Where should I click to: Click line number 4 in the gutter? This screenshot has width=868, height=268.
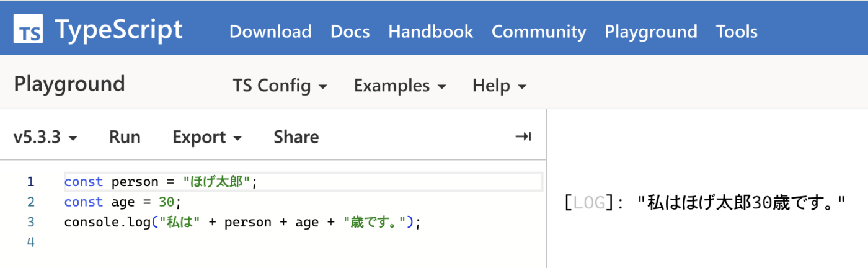31,242
